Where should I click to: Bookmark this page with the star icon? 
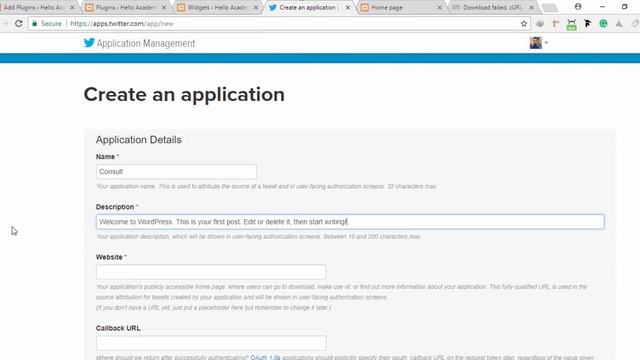tap(524, 24)
